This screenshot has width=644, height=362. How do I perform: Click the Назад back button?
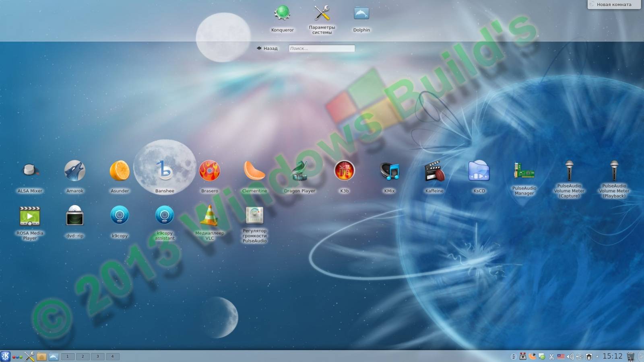267,48
